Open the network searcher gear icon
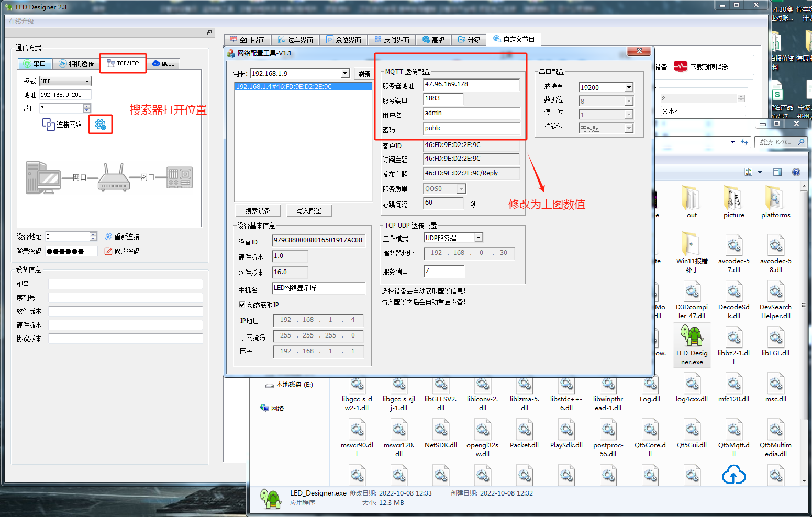The image size is (812, 517). (101, 125)
